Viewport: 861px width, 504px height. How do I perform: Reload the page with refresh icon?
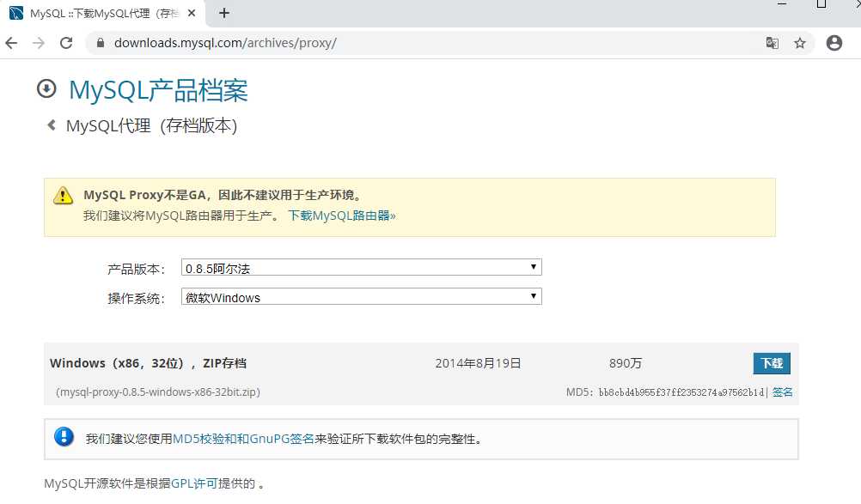click(x=66, y=43)
